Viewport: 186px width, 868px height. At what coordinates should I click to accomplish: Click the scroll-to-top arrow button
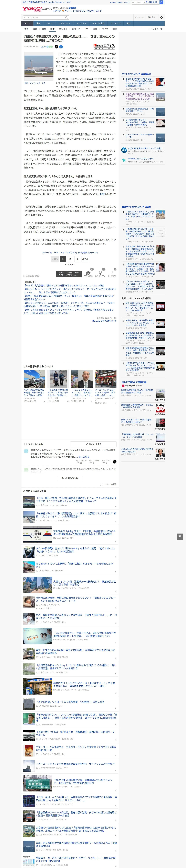coord(180,537)
